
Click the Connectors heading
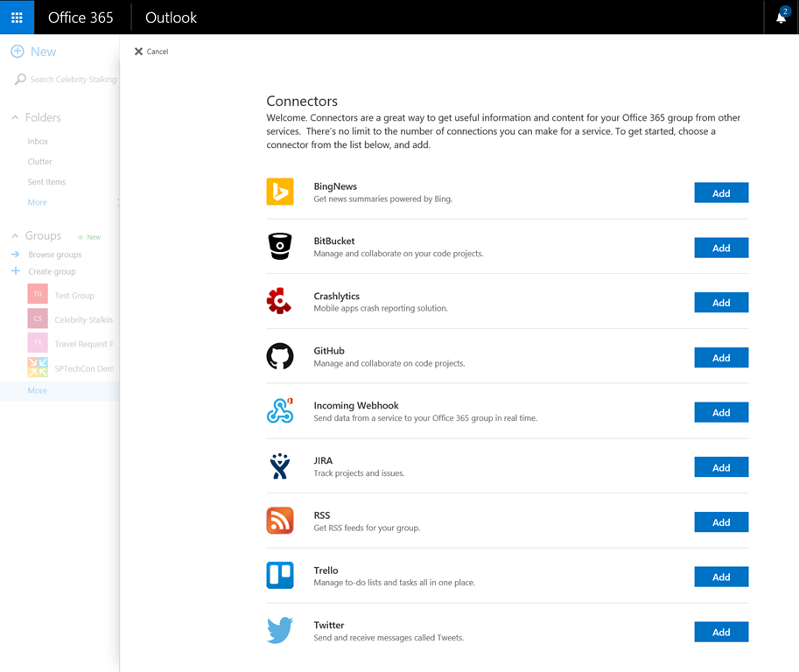click(x=302, y=101)
